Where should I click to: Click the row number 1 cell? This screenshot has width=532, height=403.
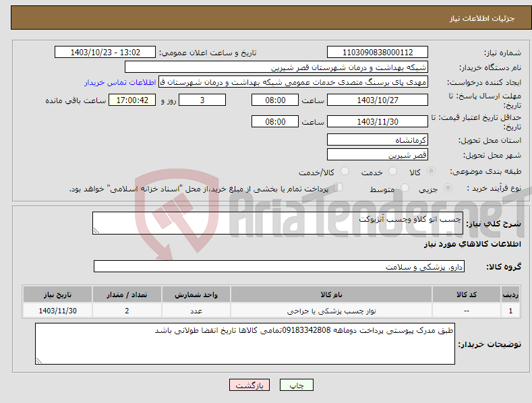(x=510, y=311)
